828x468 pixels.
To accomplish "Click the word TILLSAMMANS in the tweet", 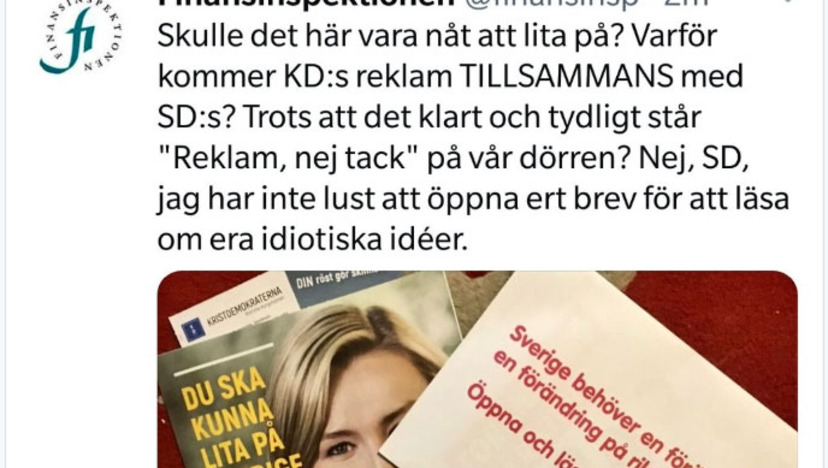I will coord(566,76).
